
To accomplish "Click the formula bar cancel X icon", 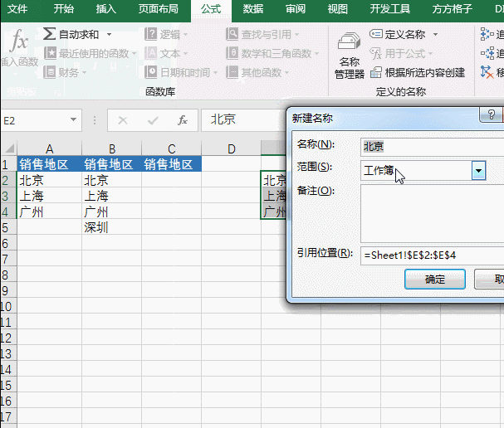I will click(123, 121).
